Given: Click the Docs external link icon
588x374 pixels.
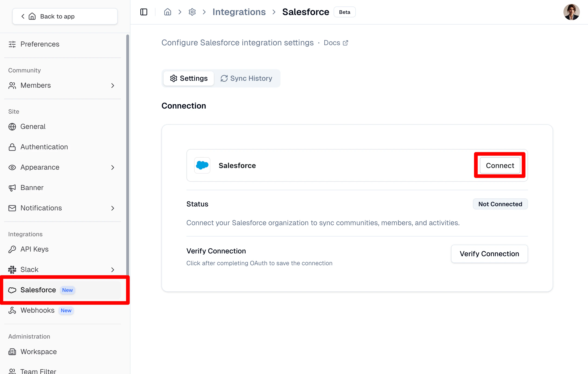Looking at the screenshot, I should coord(345,43).
